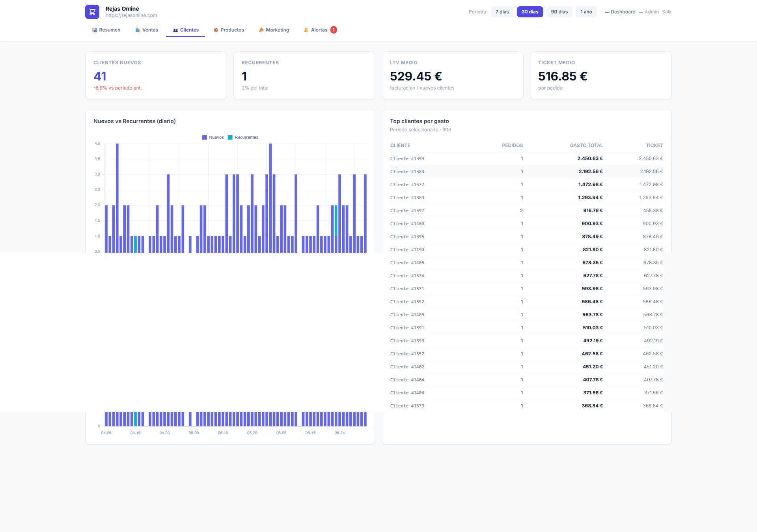Image resolution: width=757 pixels, height=532 pixels.
Task: Click the red Alertas notification badge
Action: click(334, 30)
